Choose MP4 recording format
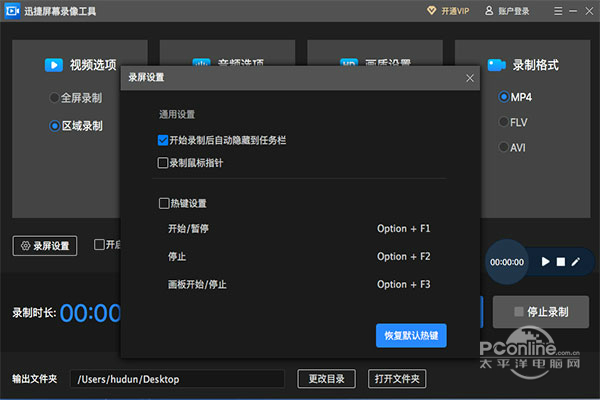The width and height of the screenshot is (600, 400). (504, 97)
